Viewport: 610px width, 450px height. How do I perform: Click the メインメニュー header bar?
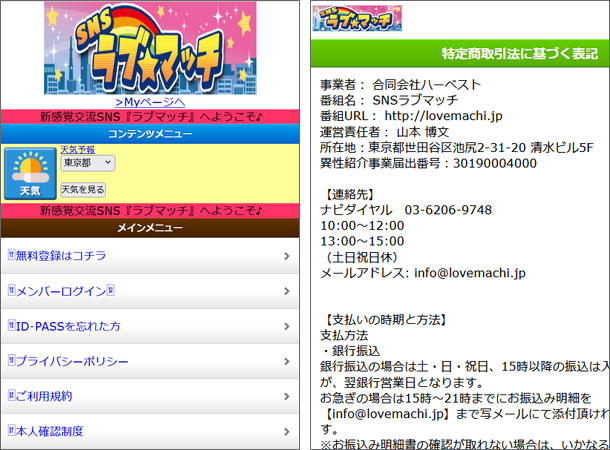click(150, 228)
